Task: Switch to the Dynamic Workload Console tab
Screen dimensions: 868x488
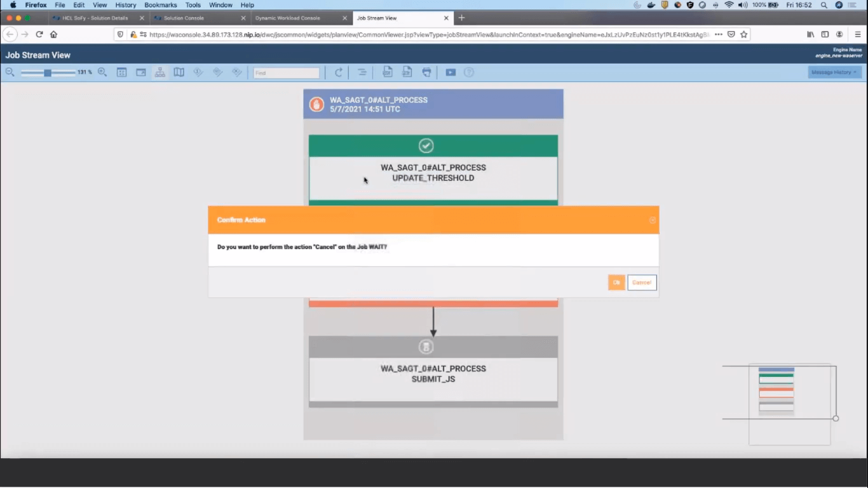Action: click(x=289, y=18)
